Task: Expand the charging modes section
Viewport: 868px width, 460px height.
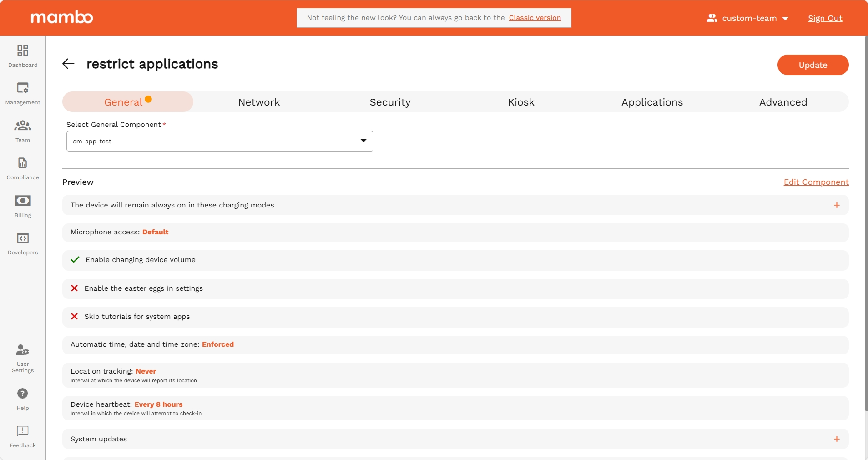Action: (837, 205)
